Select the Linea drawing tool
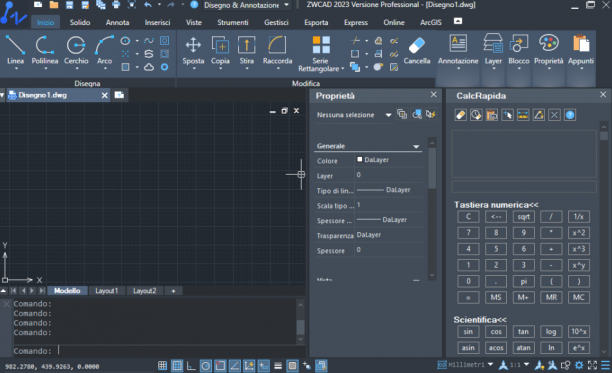 15,50
